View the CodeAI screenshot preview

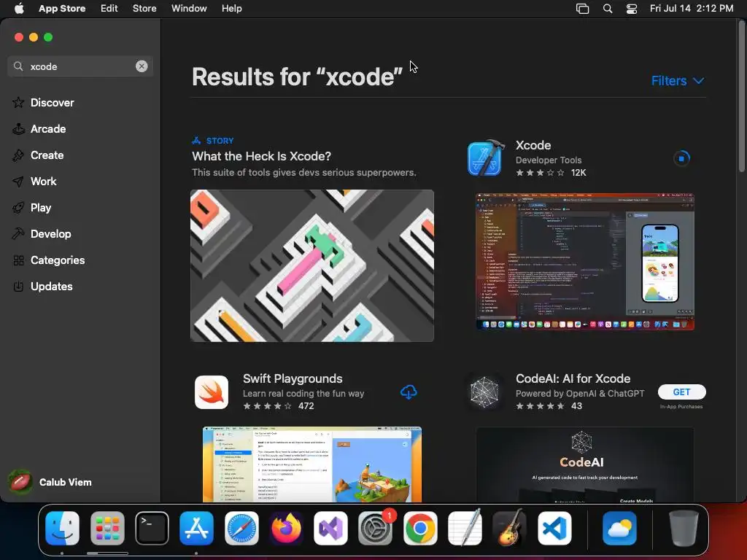(585, 464)
